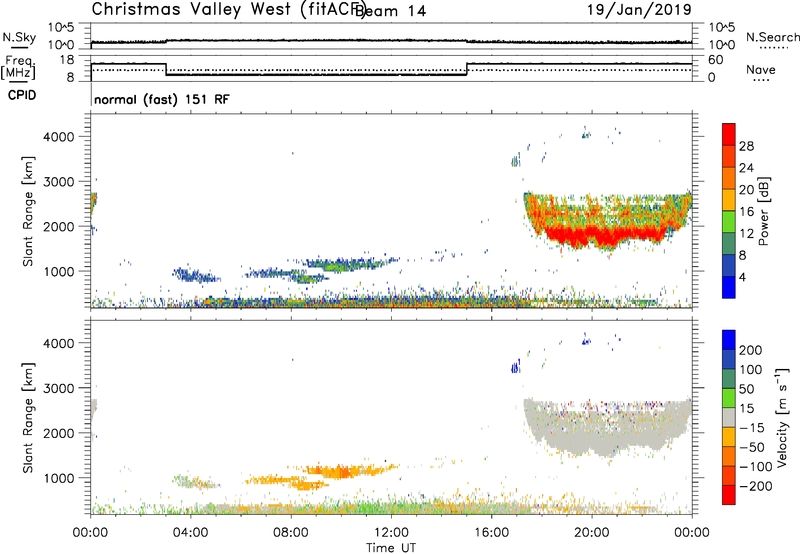Click the '4000' tick on the power panel
The height and width of the screenshot is (554, 800).
[59, 137]
